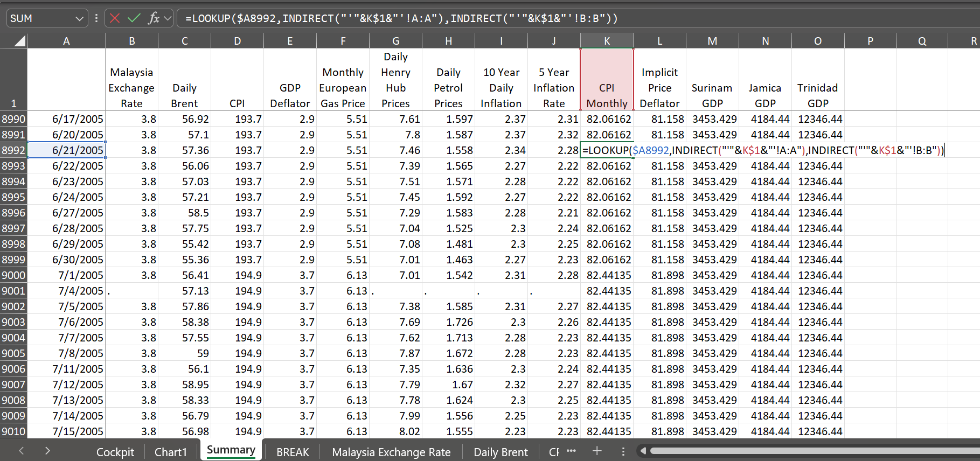Click the Trinidad GDP header cell
The height and width of the screenshot is (461, 980).
[x=818, y=80]
